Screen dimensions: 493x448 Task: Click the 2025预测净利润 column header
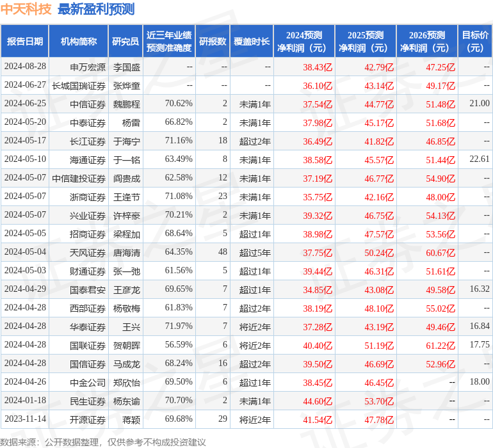pos(366,41)
